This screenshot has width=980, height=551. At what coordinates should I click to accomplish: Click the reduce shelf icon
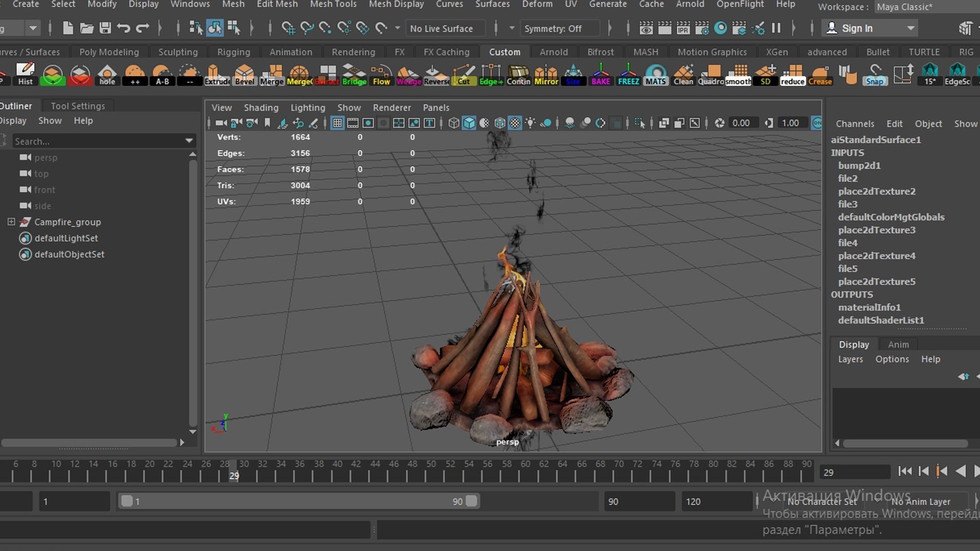[793, 74]
